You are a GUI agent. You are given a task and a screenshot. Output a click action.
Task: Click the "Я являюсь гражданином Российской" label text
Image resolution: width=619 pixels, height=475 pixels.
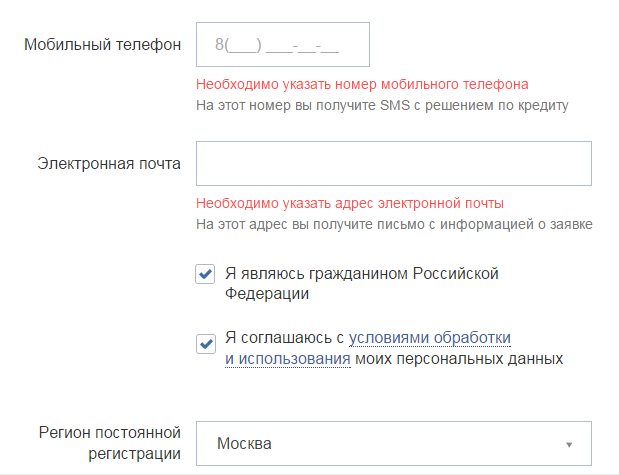point(361,273)
